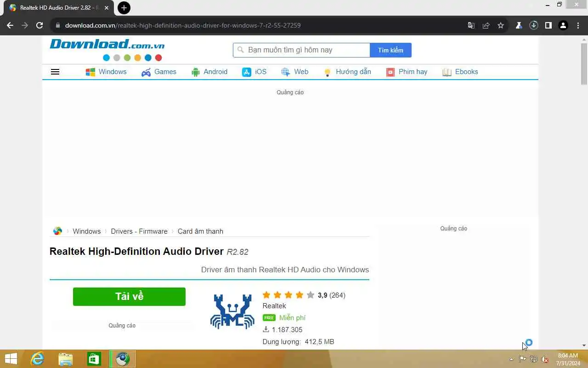Show browser downloads
Image resolution: width=588 pixels, height=368 pixels.
click(533, 25)
